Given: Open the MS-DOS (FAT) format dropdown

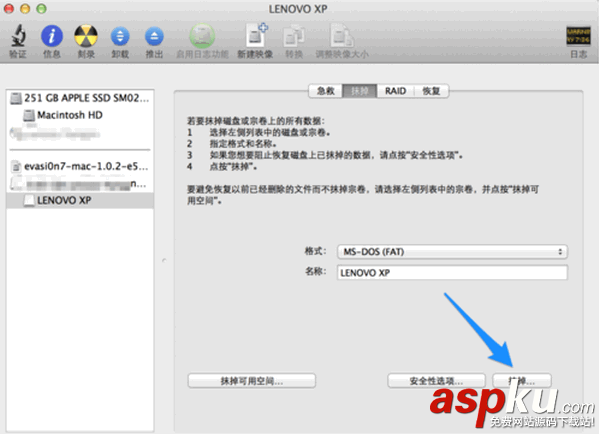Looking at the screenshot, I should tap(452, 252).
